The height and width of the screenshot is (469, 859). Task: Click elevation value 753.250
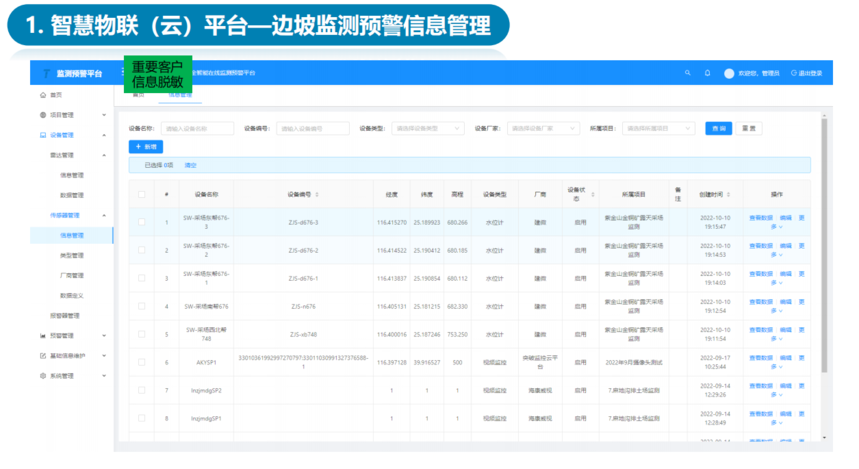457,334
